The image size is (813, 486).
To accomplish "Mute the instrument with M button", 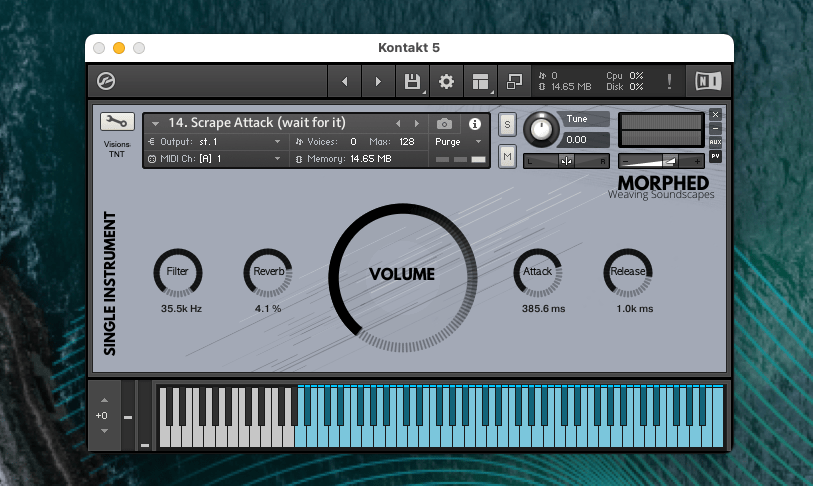I will pos(507,157).
